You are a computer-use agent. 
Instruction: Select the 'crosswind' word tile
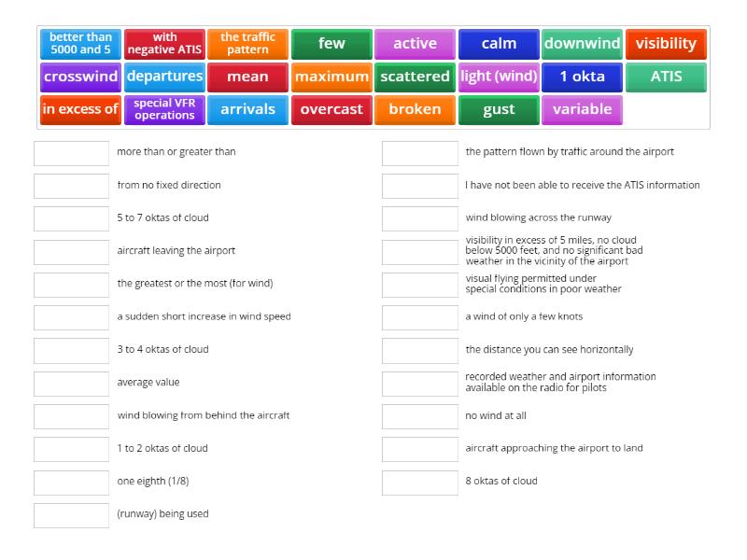(x=80, y=77)
